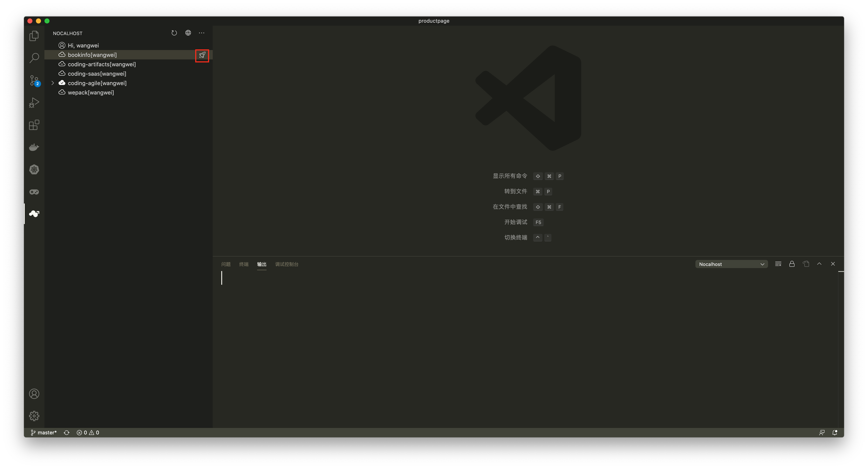Maximize the bottom panel with chevron
This screenshot has width=868, height=469.
click(819, 264)
